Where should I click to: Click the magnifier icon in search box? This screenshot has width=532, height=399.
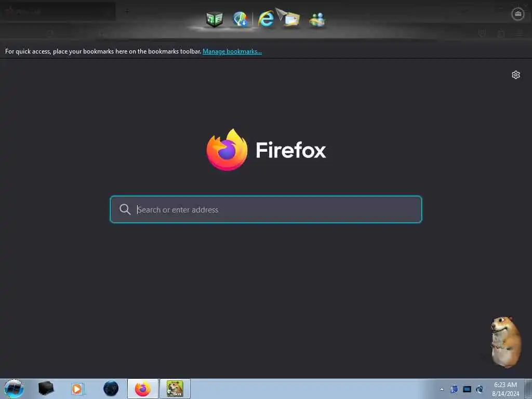coord(125,209)
